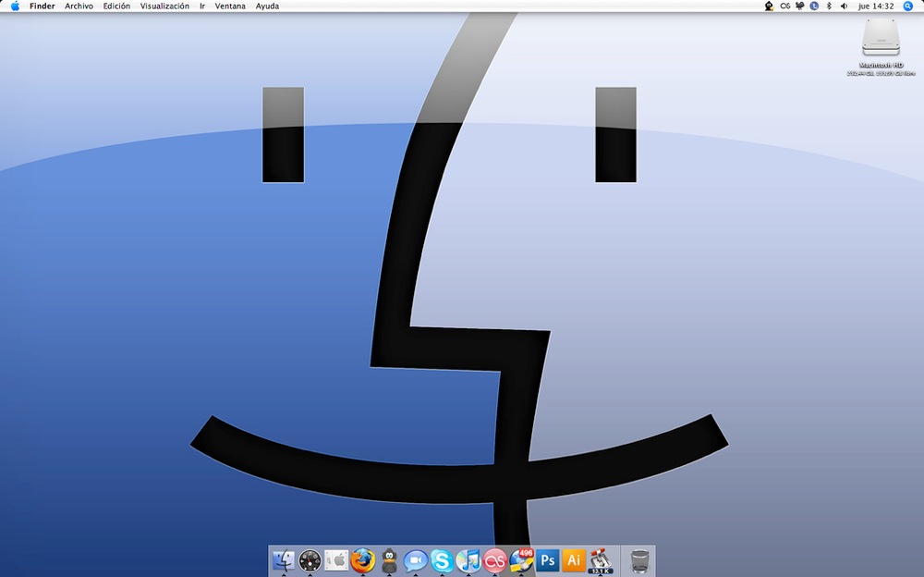Viewport: 924px width, 577px height.
Task: Open the Visualización menu
Action: coord(164,6)
